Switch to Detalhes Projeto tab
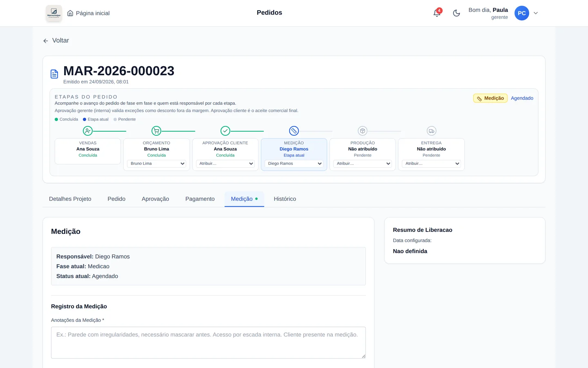 click(70, 199)
